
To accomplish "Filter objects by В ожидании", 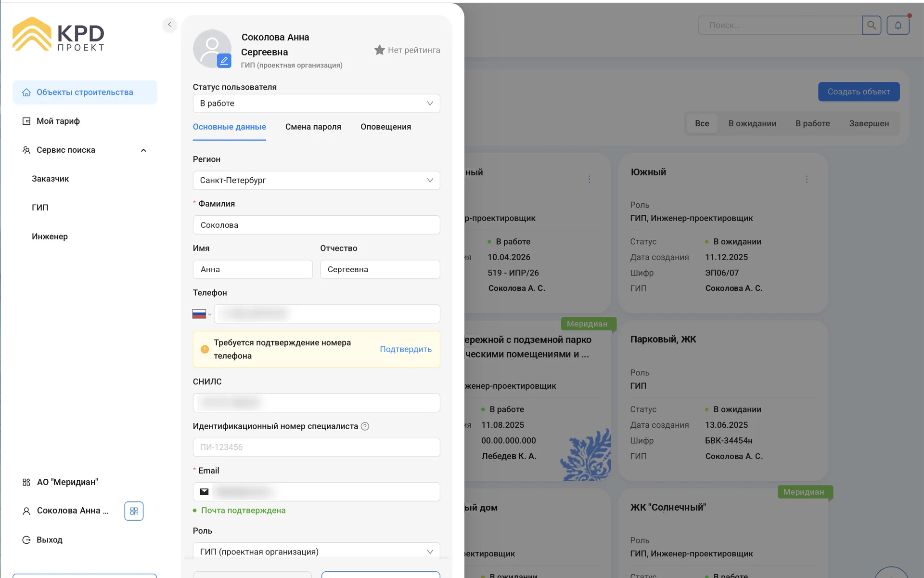I will point(752,124).
